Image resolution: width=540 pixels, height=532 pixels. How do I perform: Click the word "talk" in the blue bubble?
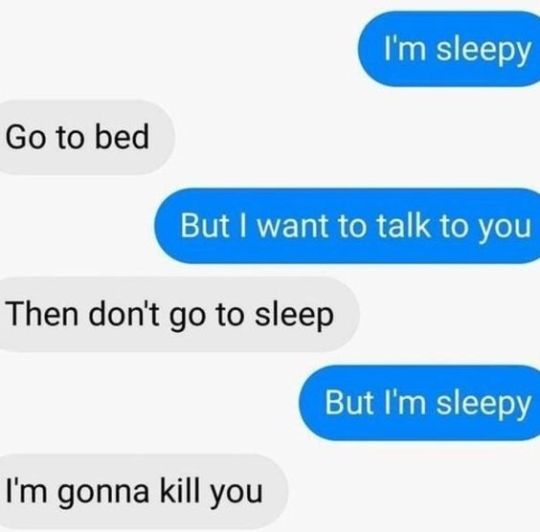[x=403, y=226]
